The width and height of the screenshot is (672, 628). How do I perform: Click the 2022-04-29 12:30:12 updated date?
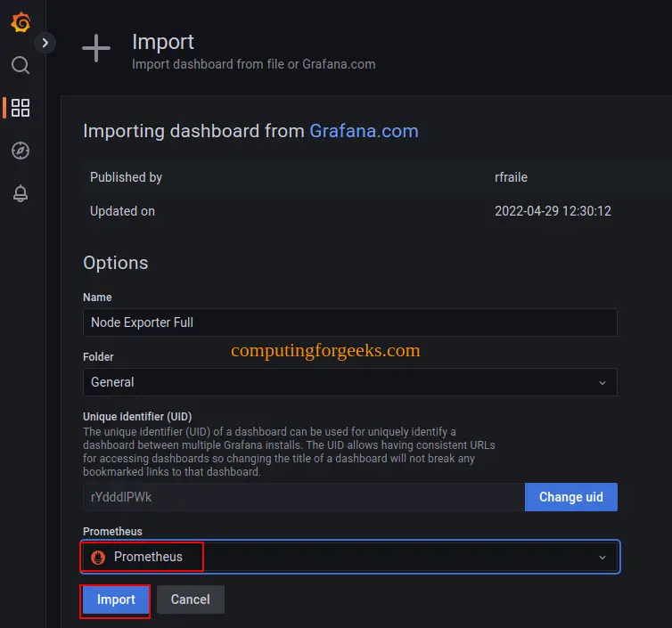pyautogui.click(x=553, y=211)
